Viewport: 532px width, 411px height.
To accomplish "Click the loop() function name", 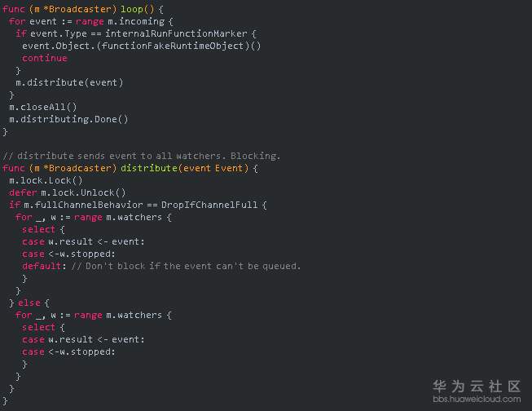I will click(134, 9).
